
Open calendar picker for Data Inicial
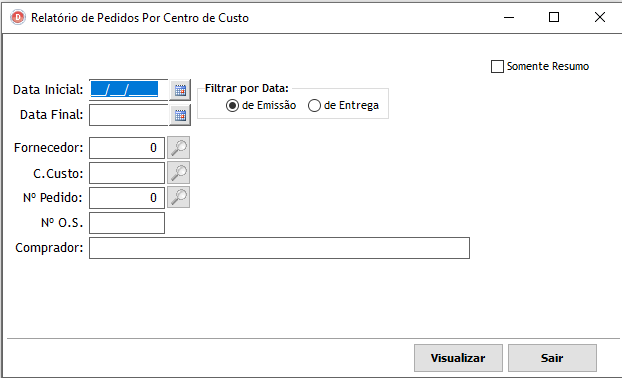pos(180,90)
